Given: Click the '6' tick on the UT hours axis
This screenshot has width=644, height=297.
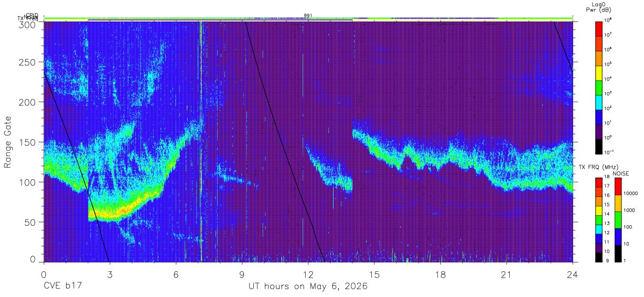Looking at the screenshot, I should click(x=176, y=274).
